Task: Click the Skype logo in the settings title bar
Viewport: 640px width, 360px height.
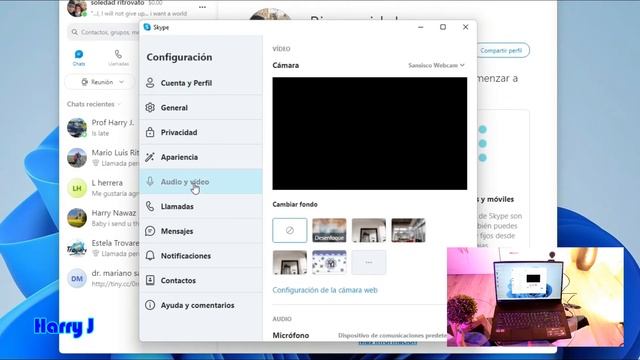Action: click(147, 27)
